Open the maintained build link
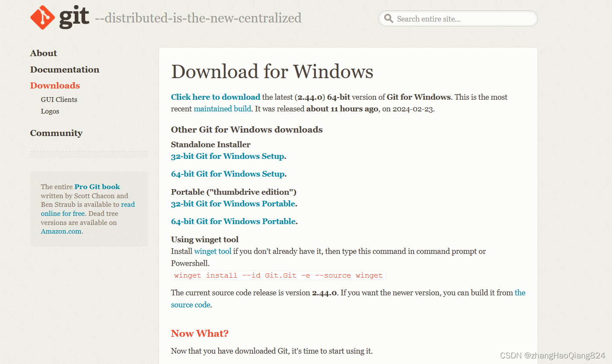The width and height of the screenshot is (612, 364). (x=222, y=109)
